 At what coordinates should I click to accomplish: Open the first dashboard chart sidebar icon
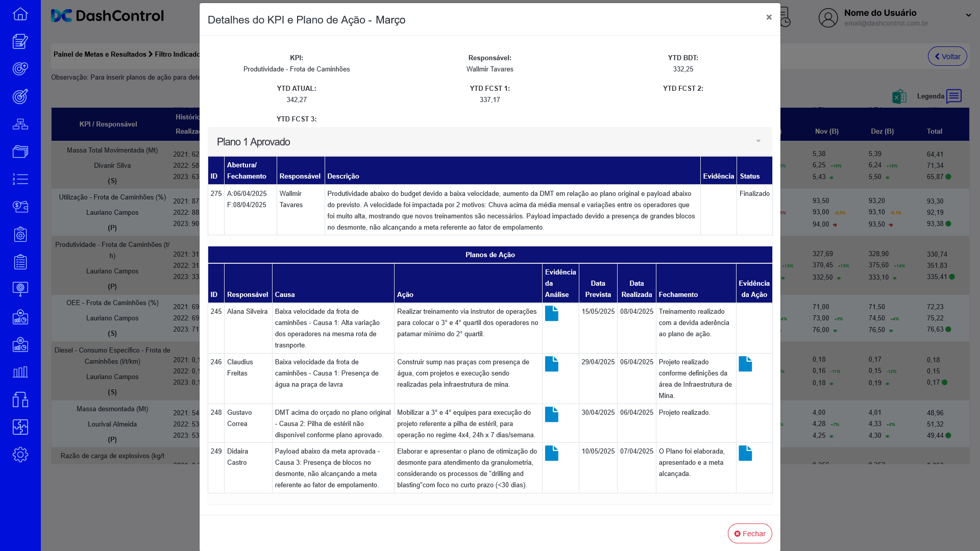[20, 317]
